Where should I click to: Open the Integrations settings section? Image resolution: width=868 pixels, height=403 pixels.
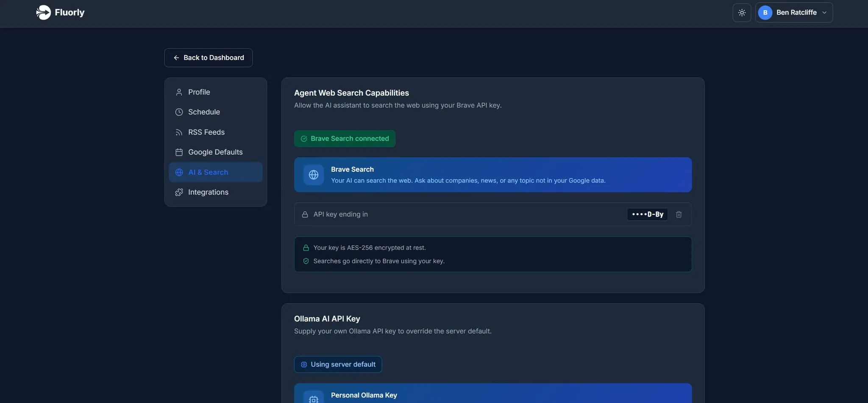point(216,192)
